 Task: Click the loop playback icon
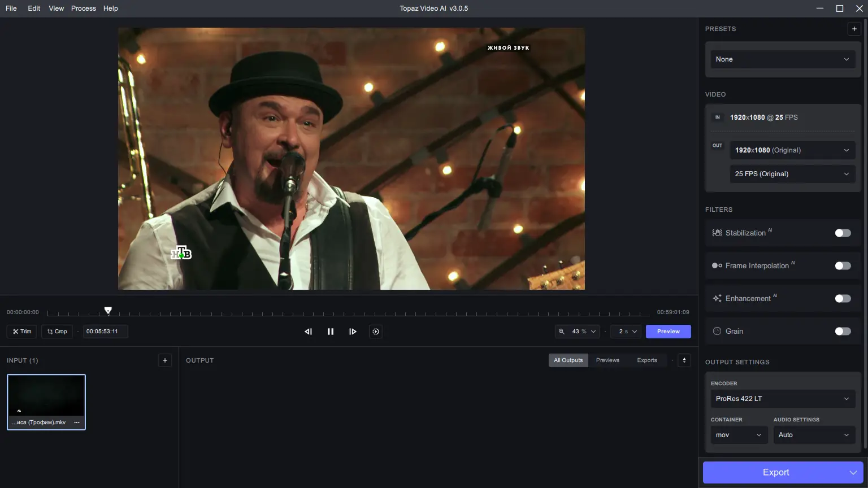[x=376, y=332]
